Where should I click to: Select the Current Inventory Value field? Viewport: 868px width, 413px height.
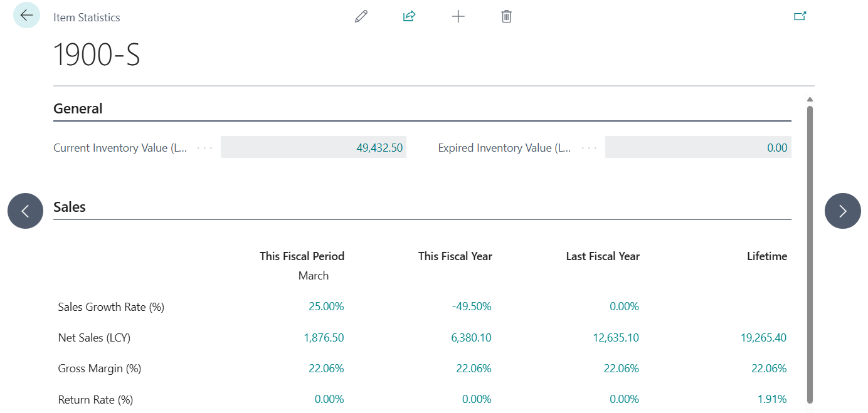click(314, 147)
